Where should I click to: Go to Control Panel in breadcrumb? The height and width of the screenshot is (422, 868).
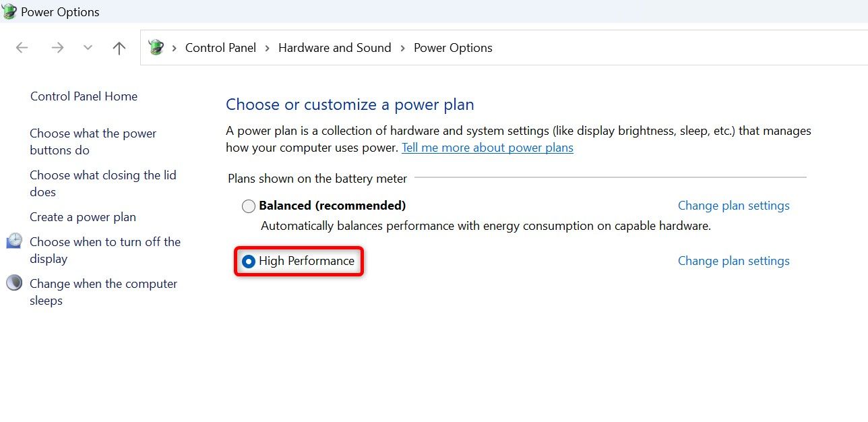tap(220, 48)
